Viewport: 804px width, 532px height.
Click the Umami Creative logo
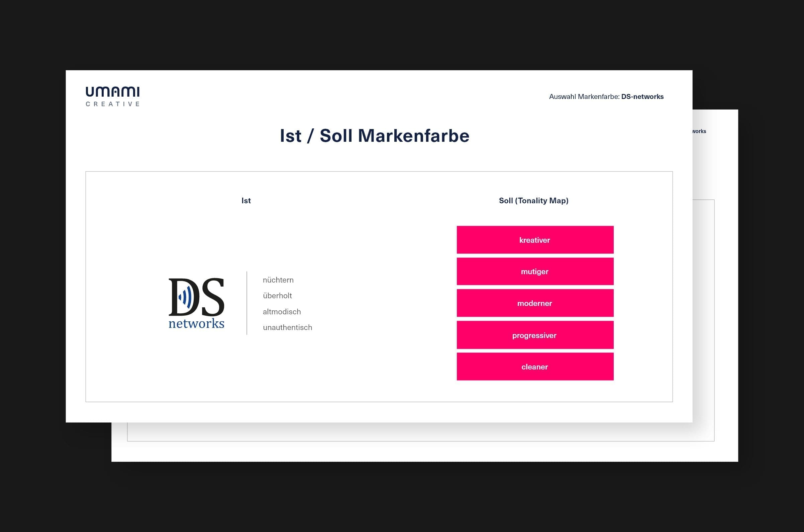click(113, 97)
